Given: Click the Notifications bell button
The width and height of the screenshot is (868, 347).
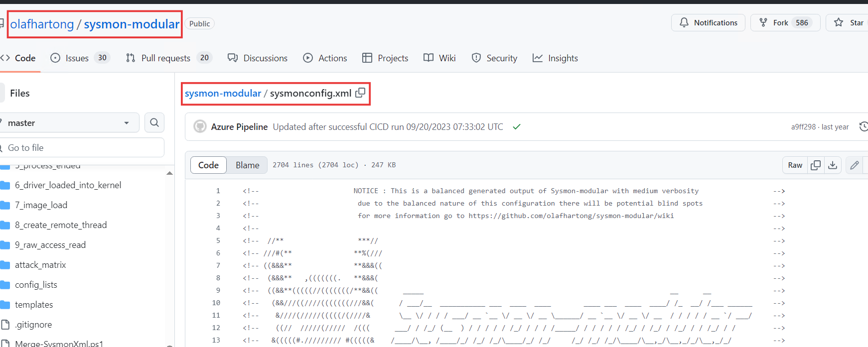Looking at the screenshot, I should pos(708,23).
